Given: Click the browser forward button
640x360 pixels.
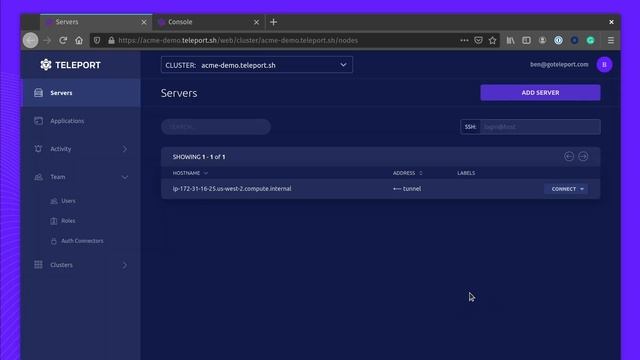Looking at the screenshot, I should [x=47, y=40].
